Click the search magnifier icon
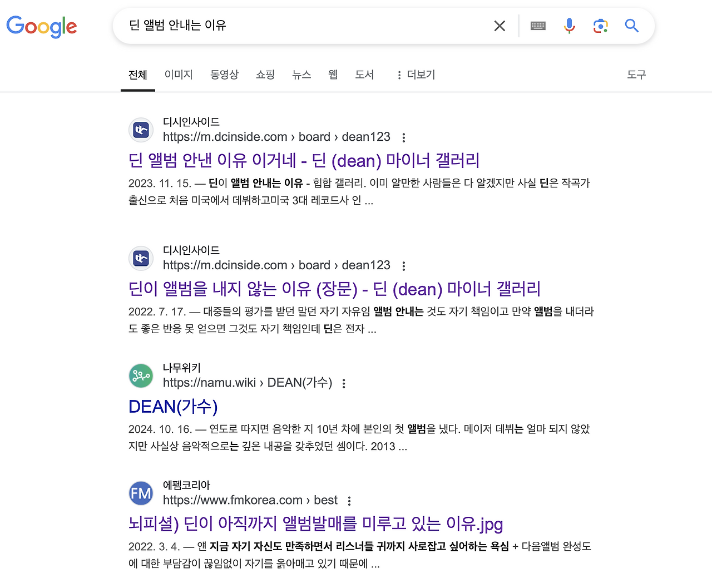This screenshot has width=712, height=588. [x=631, y=26]
